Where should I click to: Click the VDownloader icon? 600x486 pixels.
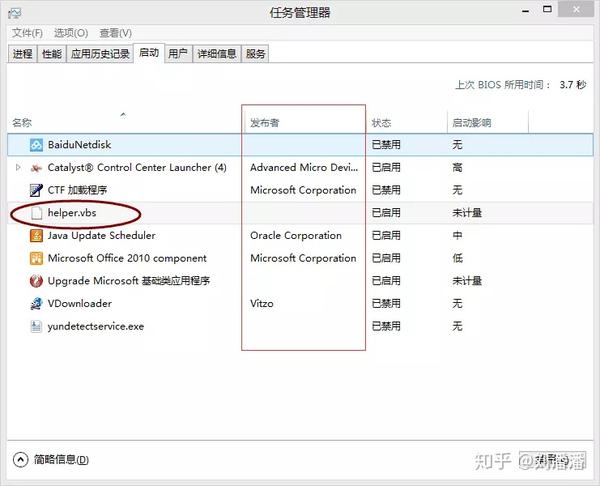36,303
